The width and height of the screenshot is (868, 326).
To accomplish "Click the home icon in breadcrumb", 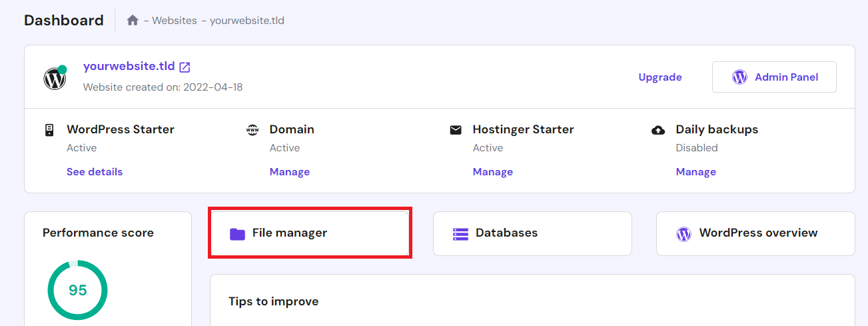I will point(133,21).
